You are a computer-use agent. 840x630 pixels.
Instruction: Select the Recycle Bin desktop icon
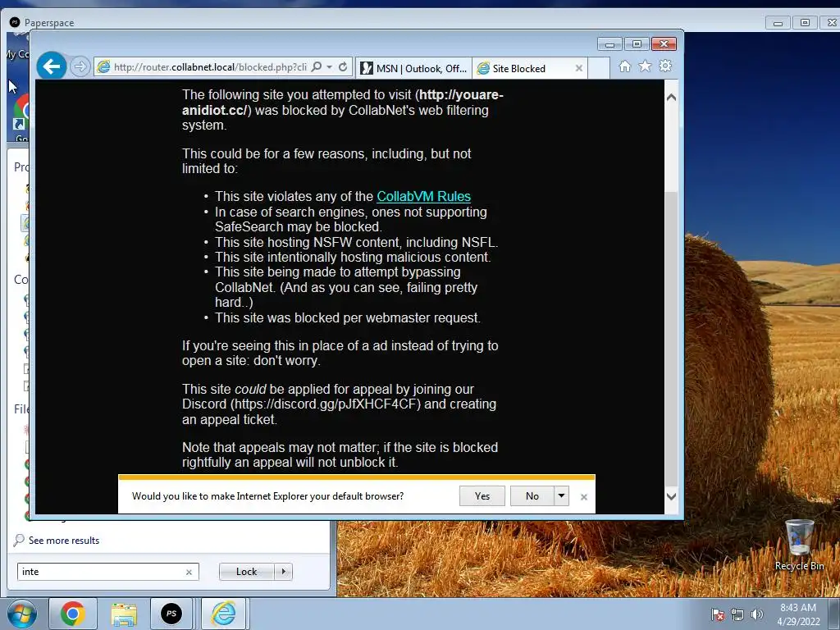tap(799, 546)
